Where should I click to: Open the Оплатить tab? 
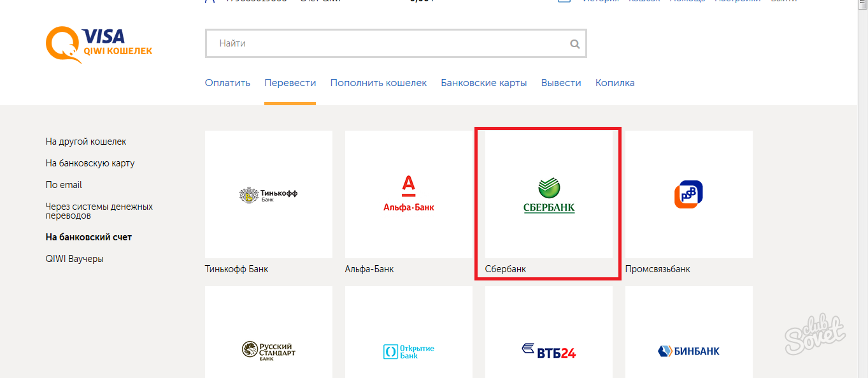[x=227, y=83]
